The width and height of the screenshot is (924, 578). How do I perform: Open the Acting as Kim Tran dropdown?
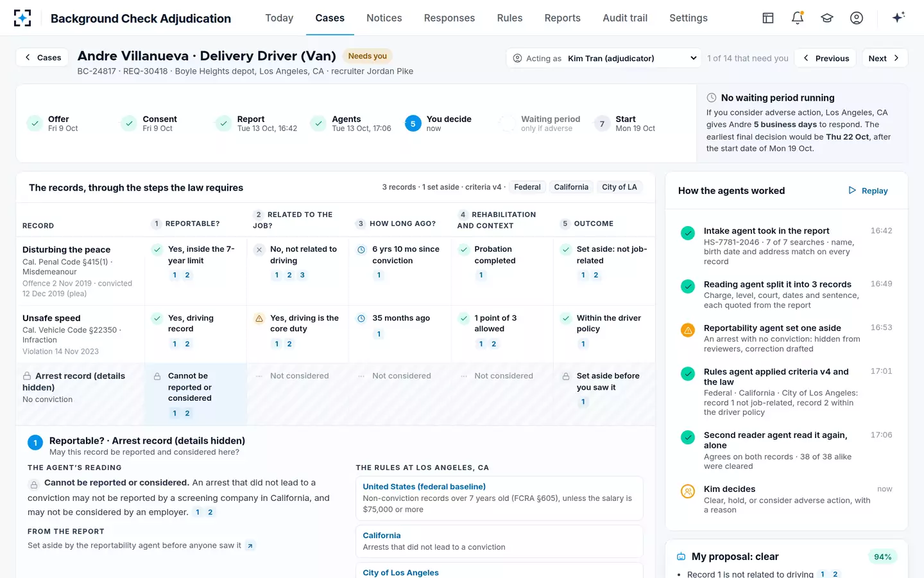[x=603, y=58]
